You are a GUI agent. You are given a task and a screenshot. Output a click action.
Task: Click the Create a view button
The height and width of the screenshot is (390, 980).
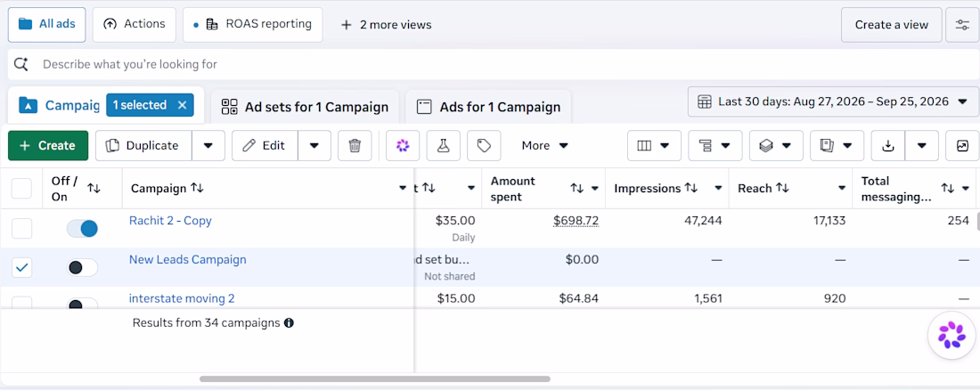[x=891, y=25]
